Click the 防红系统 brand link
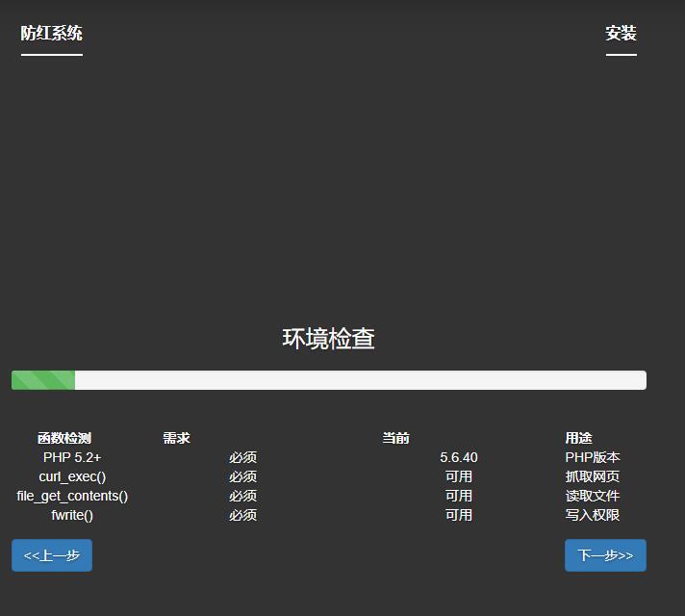Screen dimensions: 685x616 [52, 34]
